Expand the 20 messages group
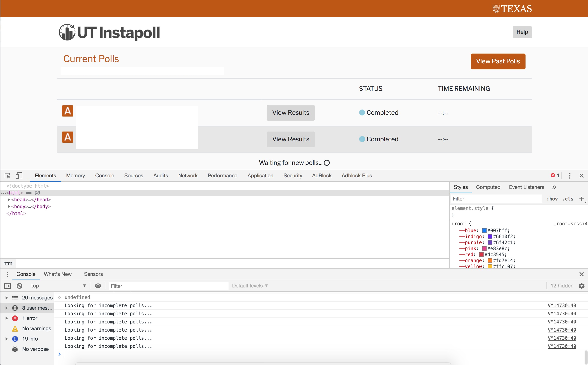 [6, 298]
